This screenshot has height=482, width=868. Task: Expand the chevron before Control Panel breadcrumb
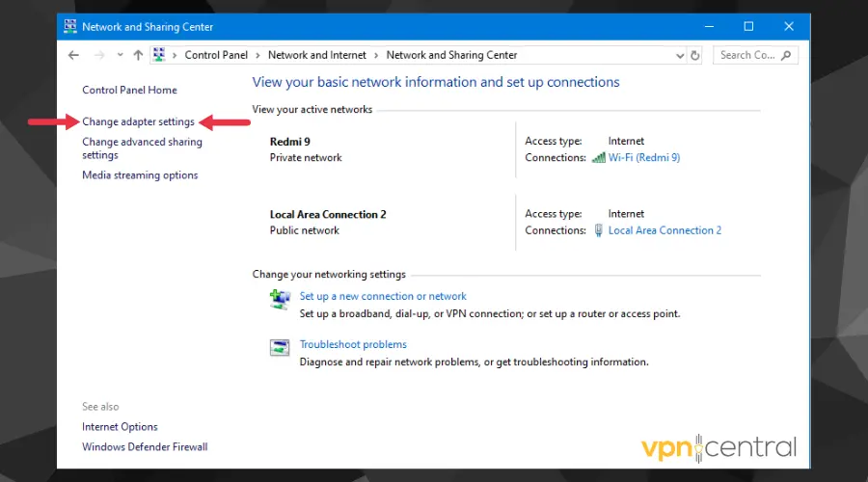(175, 55)
